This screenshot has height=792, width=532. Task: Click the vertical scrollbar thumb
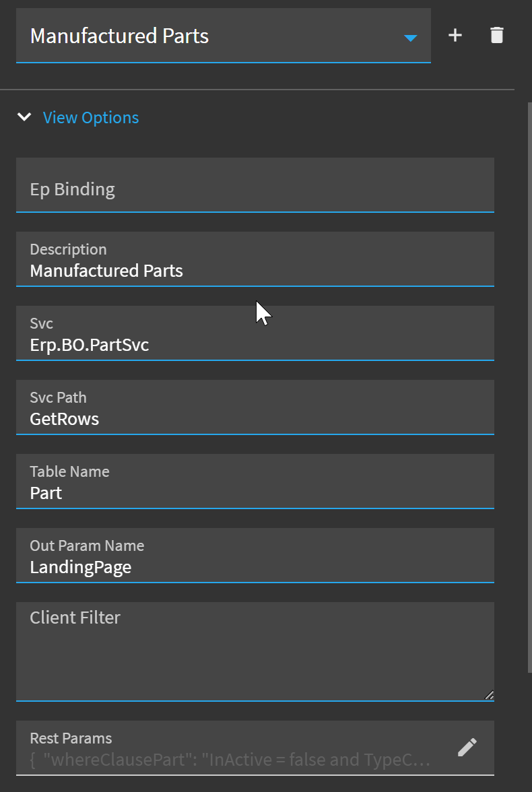coord(529,387)
